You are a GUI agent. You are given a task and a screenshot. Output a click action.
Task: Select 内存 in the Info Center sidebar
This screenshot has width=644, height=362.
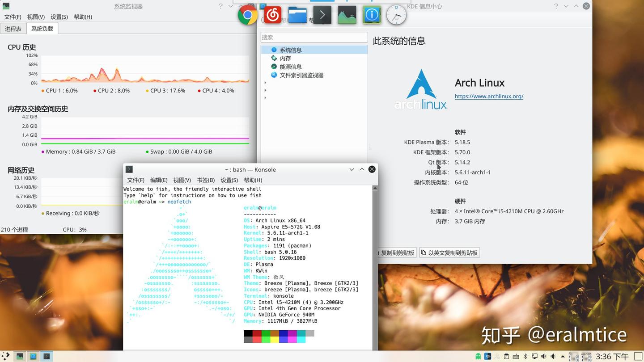(x=285, y=58)
